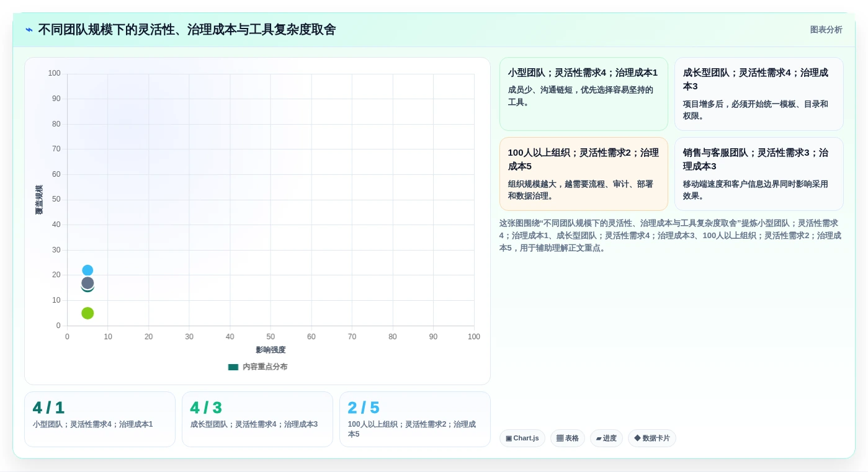This screenshot has height=472, width=868.
Task: Click the x-axis tick label 50
Action: coord(271,337)
